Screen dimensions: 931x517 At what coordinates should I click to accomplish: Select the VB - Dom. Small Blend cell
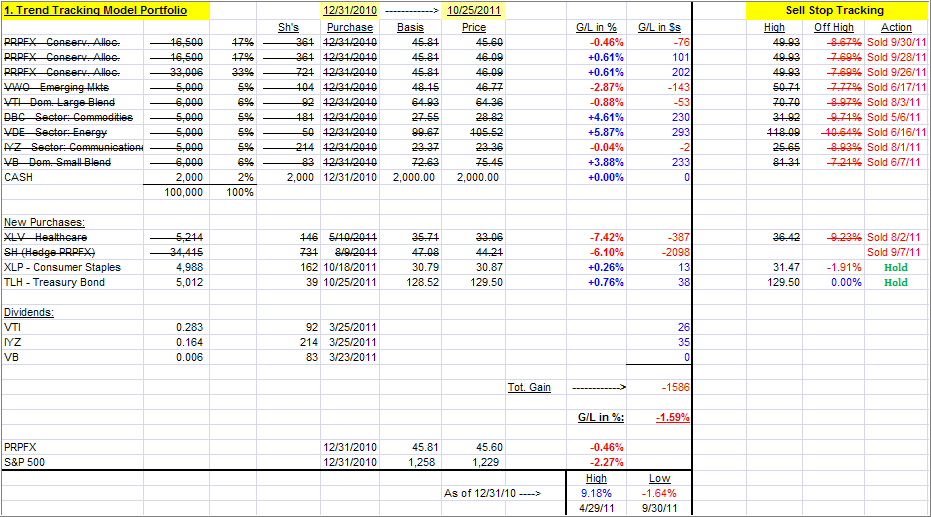pos(57,162)
